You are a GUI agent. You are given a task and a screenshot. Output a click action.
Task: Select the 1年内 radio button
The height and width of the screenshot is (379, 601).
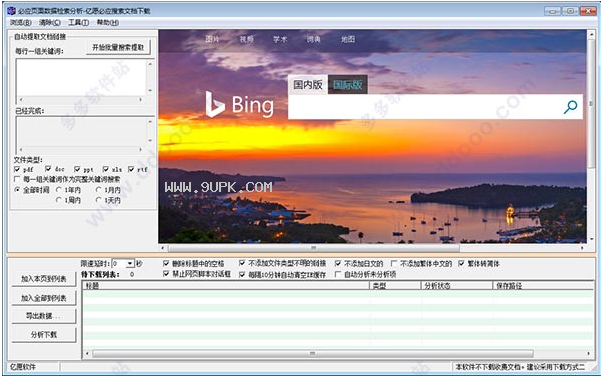pyautogui.click(x=59, y=190)
